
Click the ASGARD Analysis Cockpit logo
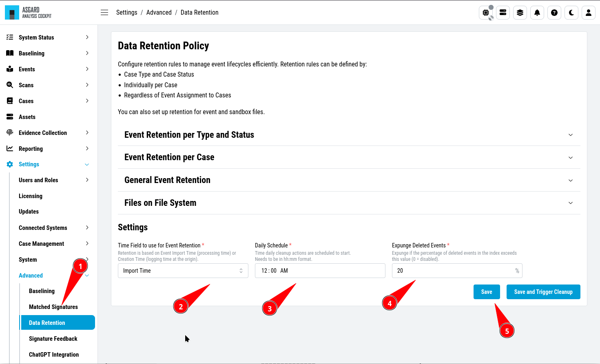29,13
